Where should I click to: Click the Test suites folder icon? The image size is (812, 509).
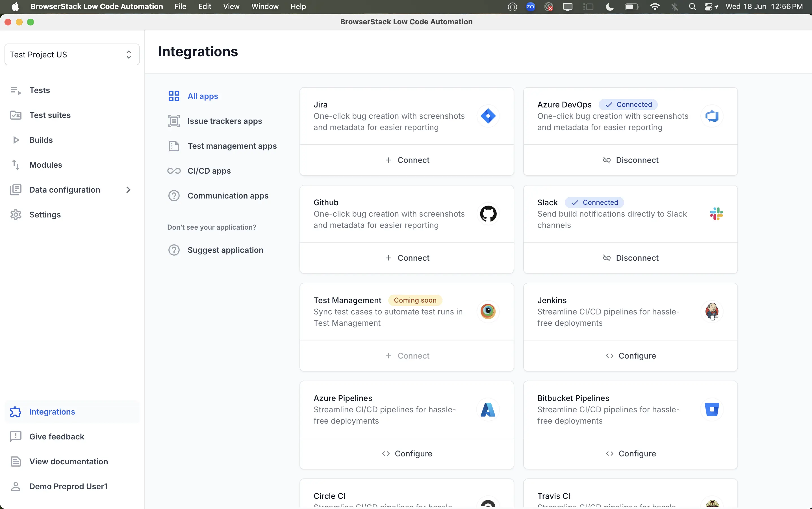[16, 115]
